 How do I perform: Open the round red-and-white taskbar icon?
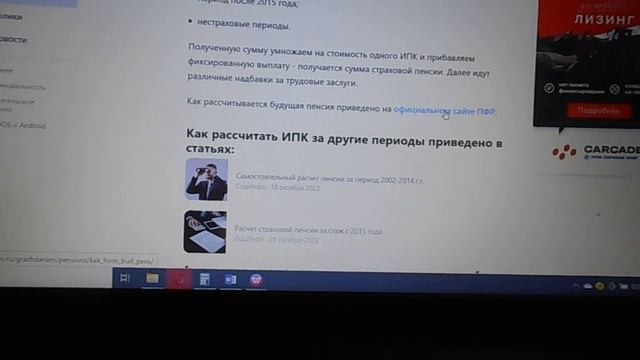256,280
